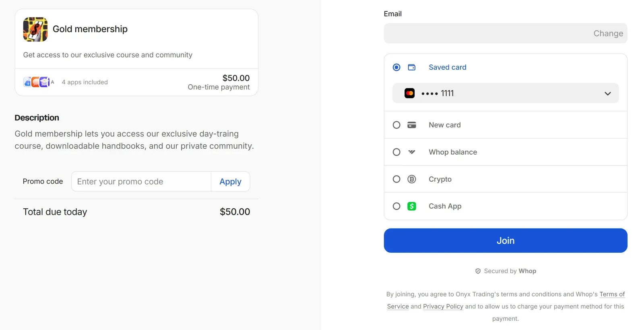Click the Whop balance logo icon
The height and width of the screenshot is (330, 644).
[x=411, y=152]
